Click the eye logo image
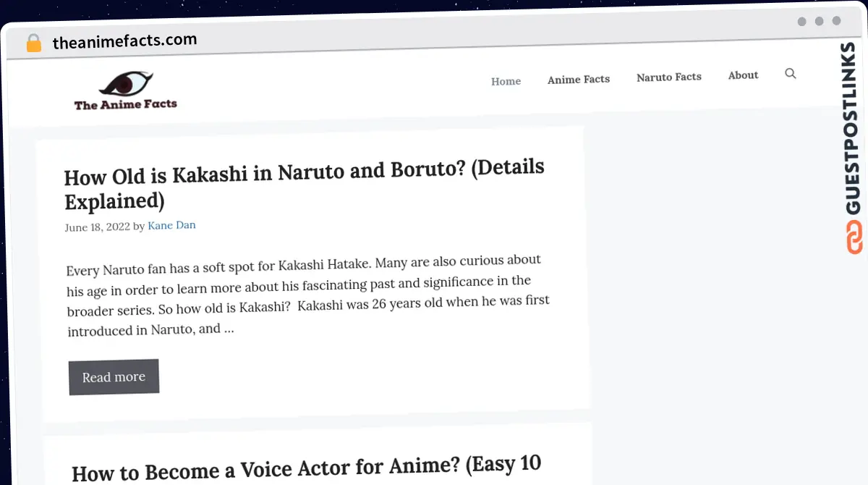The image size is (868, 485). click(126, 84)
